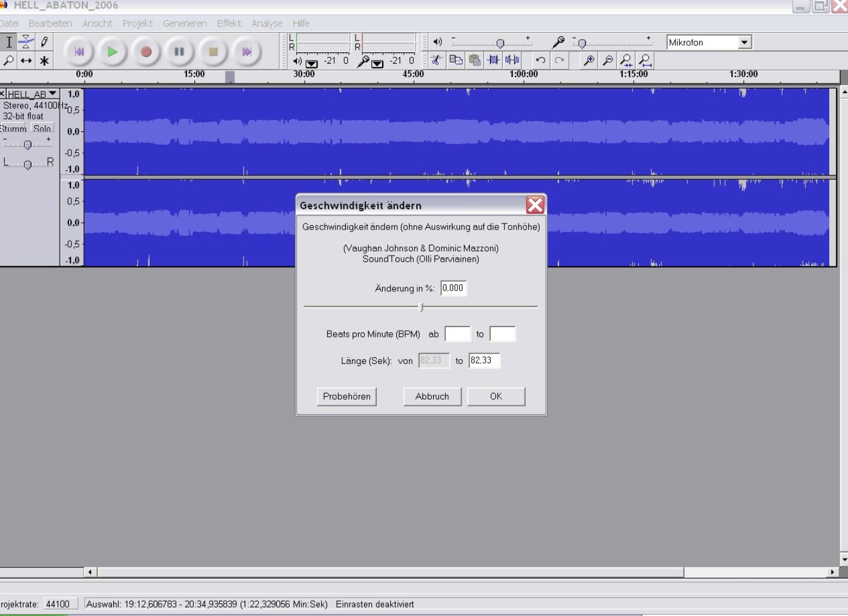Choose the Multi-tool asterisk icon
The height and width of the screenshot is (616, 848).
[44, 61]
